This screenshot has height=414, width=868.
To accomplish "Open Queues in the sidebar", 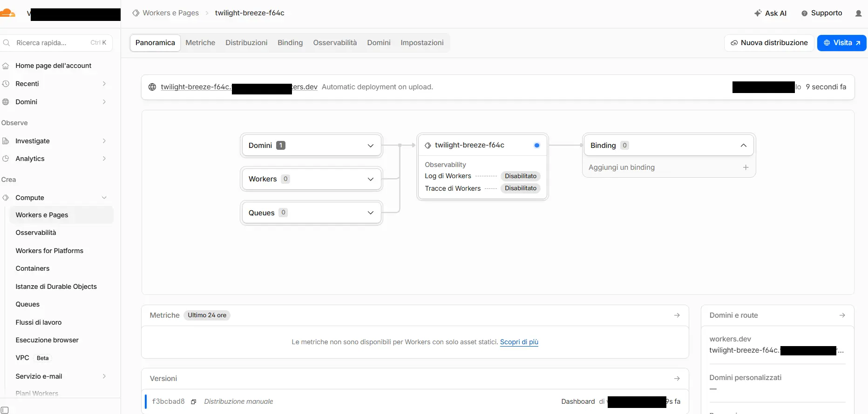I will (x=27, y=304).
